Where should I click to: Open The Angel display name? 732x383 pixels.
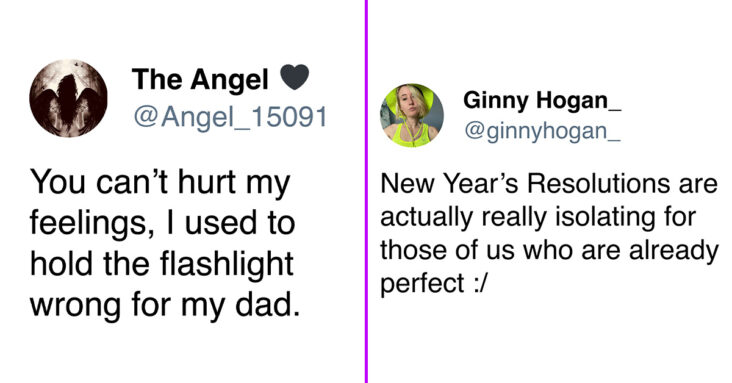[200, 79]
